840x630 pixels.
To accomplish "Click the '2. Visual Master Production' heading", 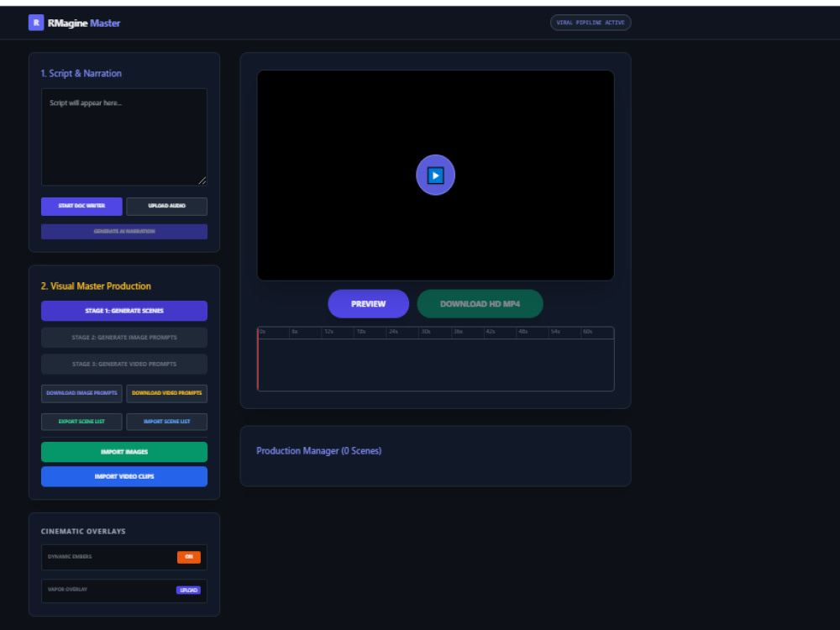I will pyautogui.click(x=96, y=286).
